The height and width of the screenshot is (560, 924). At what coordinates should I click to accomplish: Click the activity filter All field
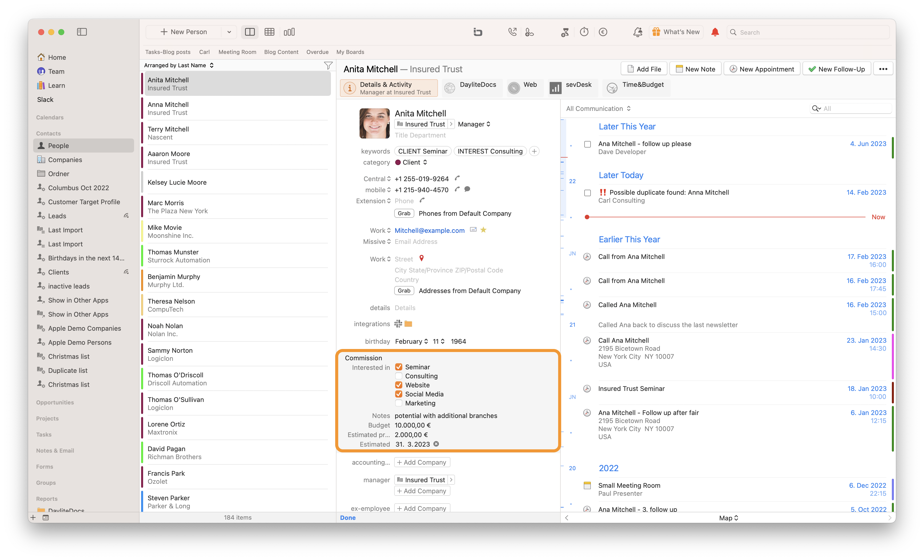click(850, 109)
